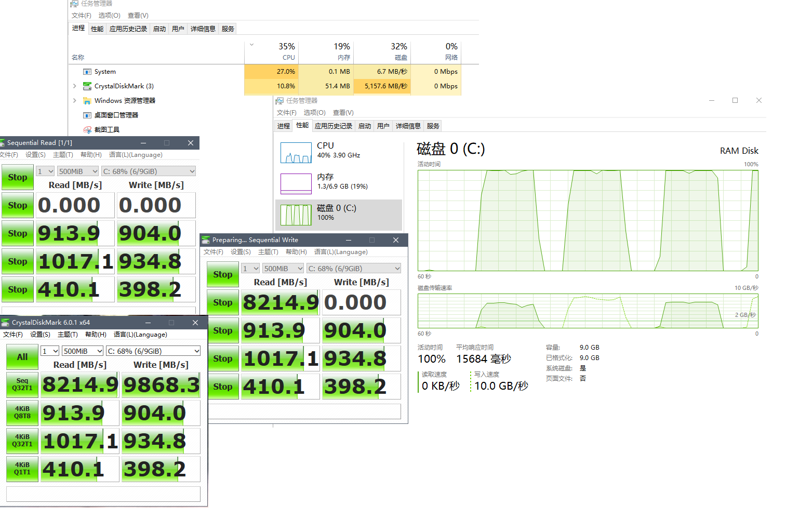The width and height of the screenshot is (786, 532).
Task: Click the System process icon in Task Manager
Action: click(x=87, y=72)
